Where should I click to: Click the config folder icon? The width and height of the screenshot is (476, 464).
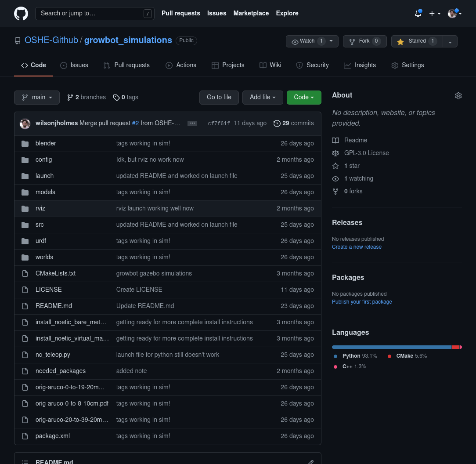[x=25, y=160]
